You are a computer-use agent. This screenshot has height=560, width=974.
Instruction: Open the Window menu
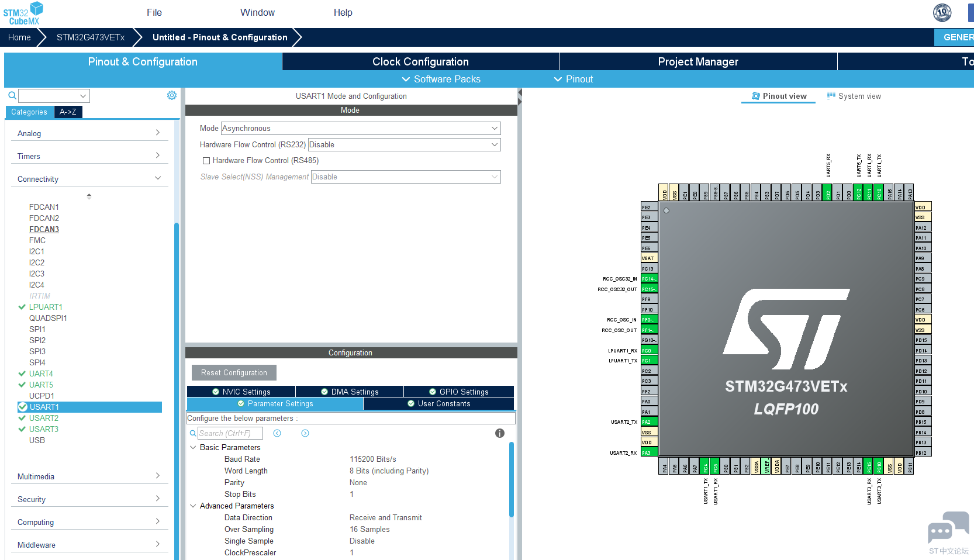coord(257,12)
